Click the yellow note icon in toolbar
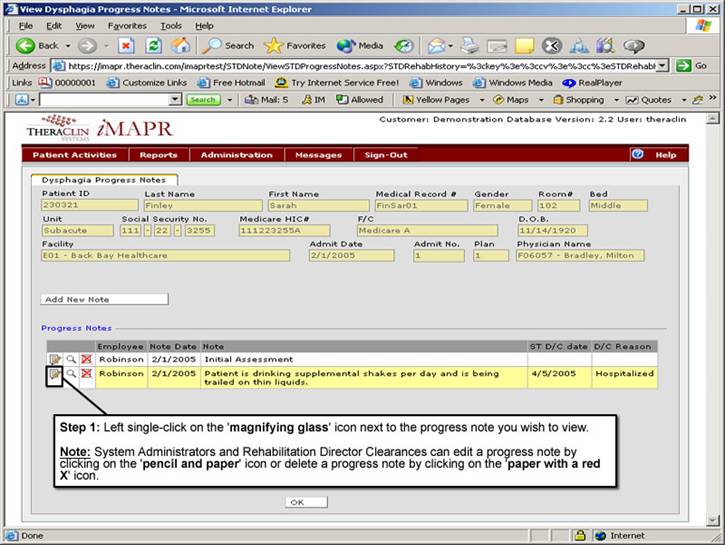The height and width of the screenshot is (545, 725). coord(524,45)
